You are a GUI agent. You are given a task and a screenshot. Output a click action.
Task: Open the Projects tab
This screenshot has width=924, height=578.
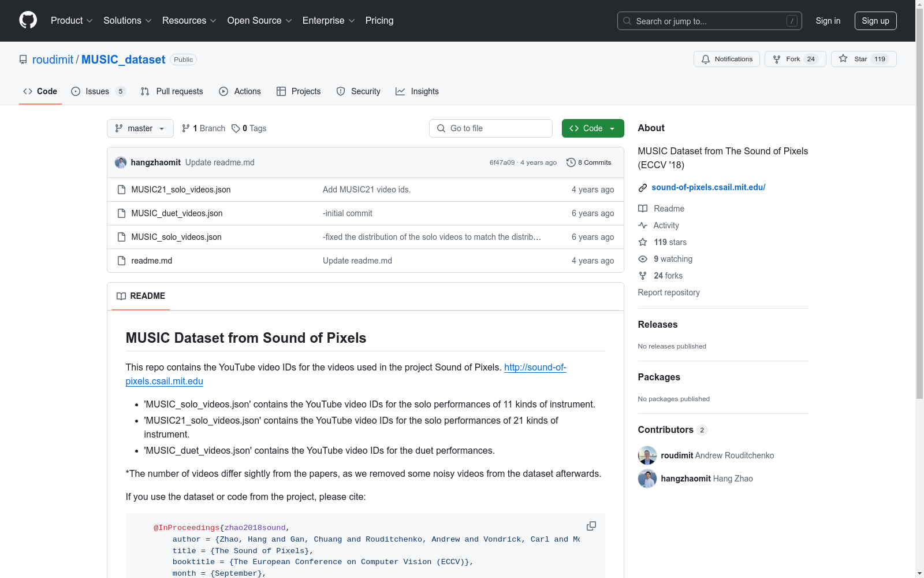click(x=299, y=91)
